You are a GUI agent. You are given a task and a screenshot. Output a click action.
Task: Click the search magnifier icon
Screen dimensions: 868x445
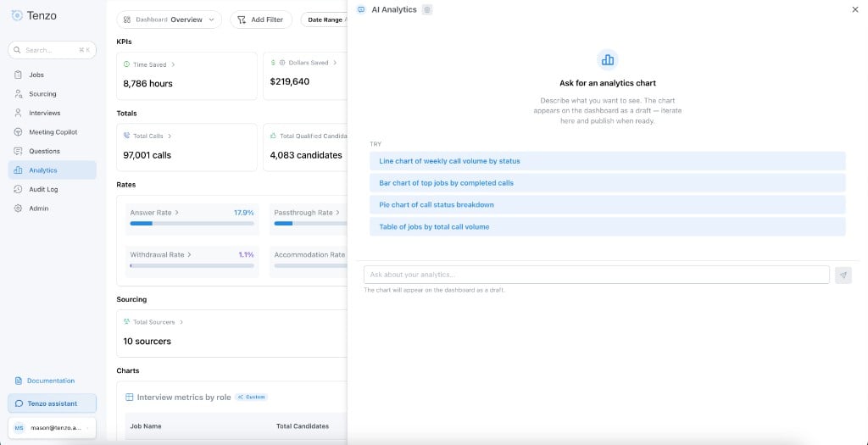(x=17, y=50)
